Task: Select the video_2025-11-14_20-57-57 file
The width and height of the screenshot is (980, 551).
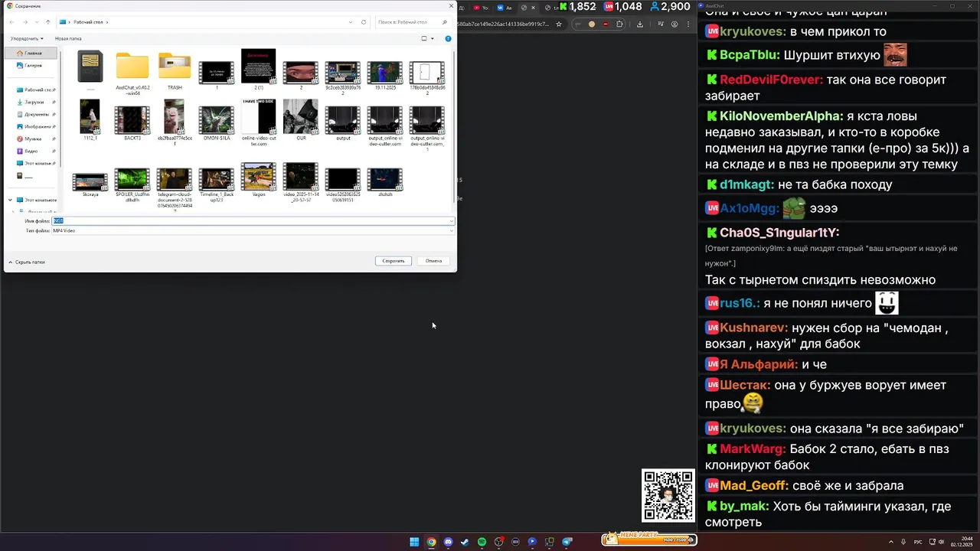Action: [301, 181]
